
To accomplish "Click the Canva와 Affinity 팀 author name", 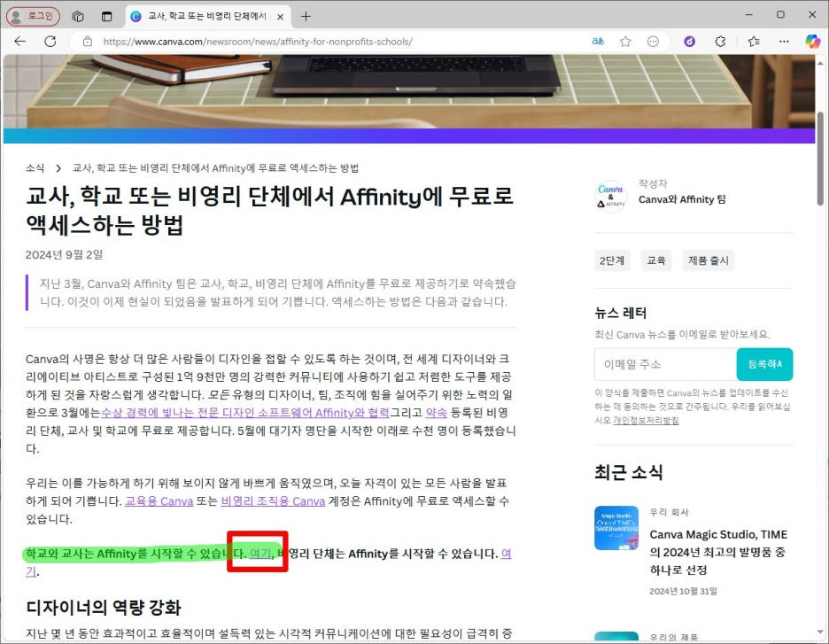I will [682, 199].
